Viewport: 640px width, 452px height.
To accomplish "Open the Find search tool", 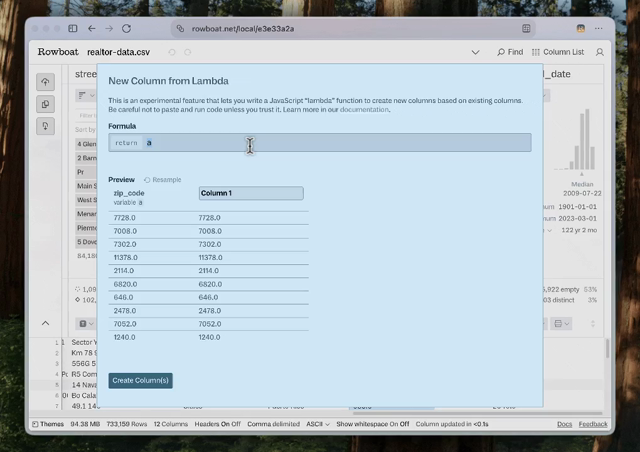I will (x=510, y=52).
